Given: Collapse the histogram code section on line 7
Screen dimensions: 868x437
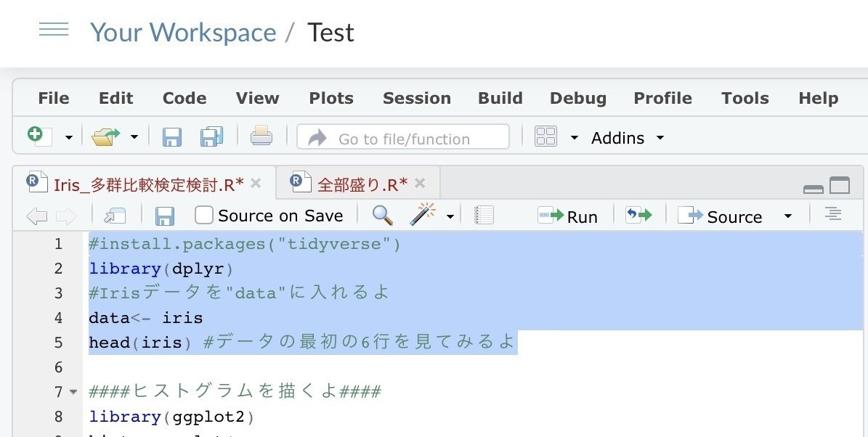Looking at the screenshot, I should [x=73, y=392].
